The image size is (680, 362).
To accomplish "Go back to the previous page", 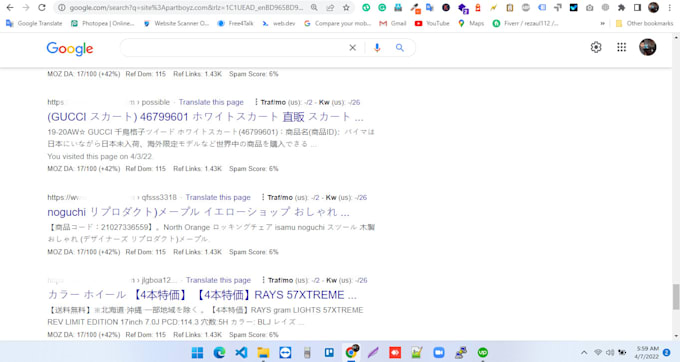I will 10,7.
